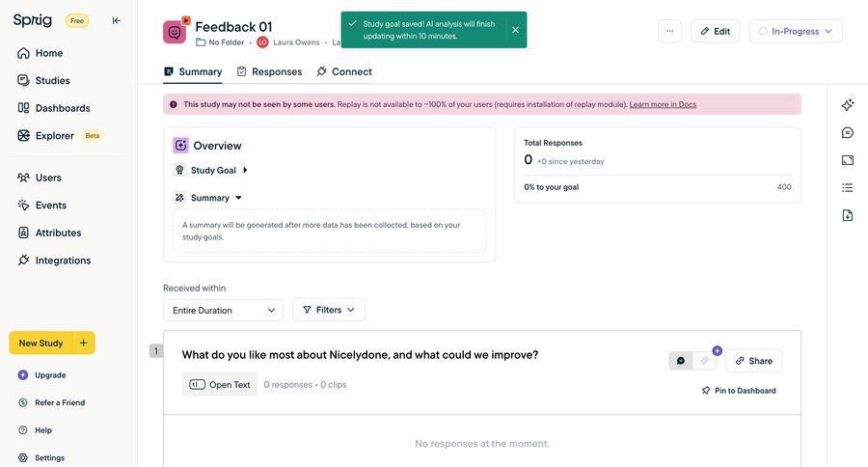The image size is (868, 467).
Task: Collapse the Summary section
Action: 238,198
